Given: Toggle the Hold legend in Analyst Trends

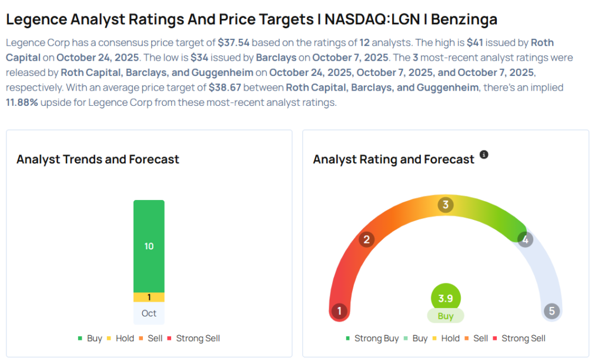Looking at the screenshot, I should point(121,338).
